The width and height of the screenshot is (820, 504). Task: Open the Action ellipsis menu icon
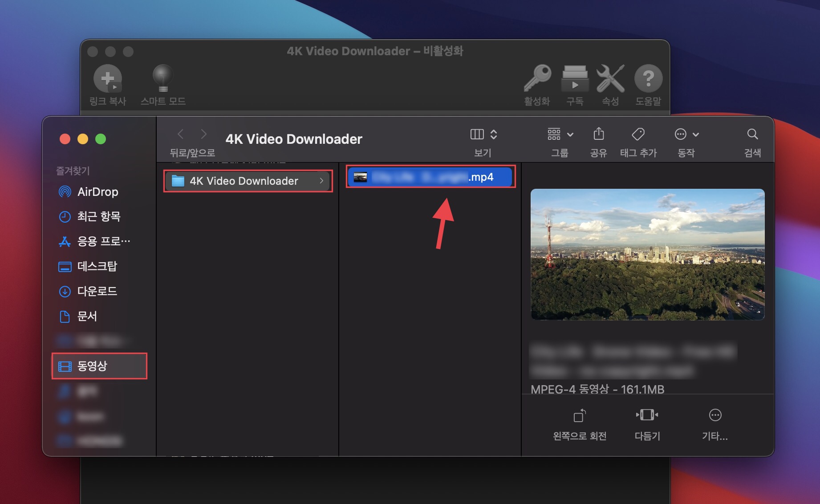(681, 134)
